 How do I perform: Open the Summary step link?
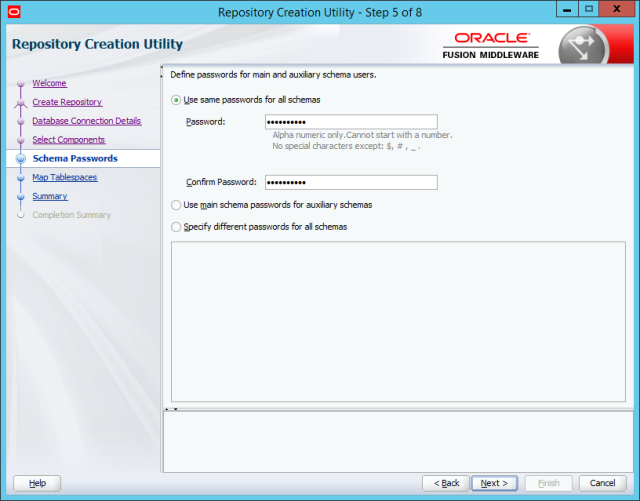pyautogui.click(x=50, y=196)
